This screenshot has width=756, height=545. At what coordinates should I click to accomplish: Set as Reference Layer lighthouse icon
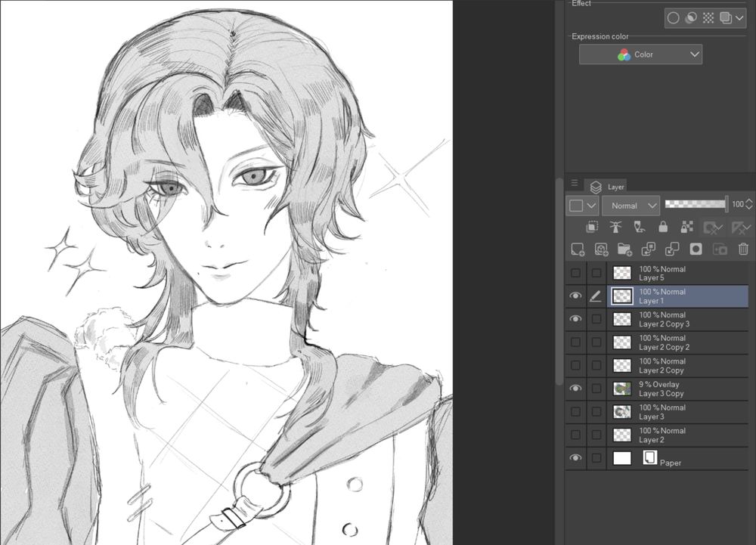click(x=615, y=227)
